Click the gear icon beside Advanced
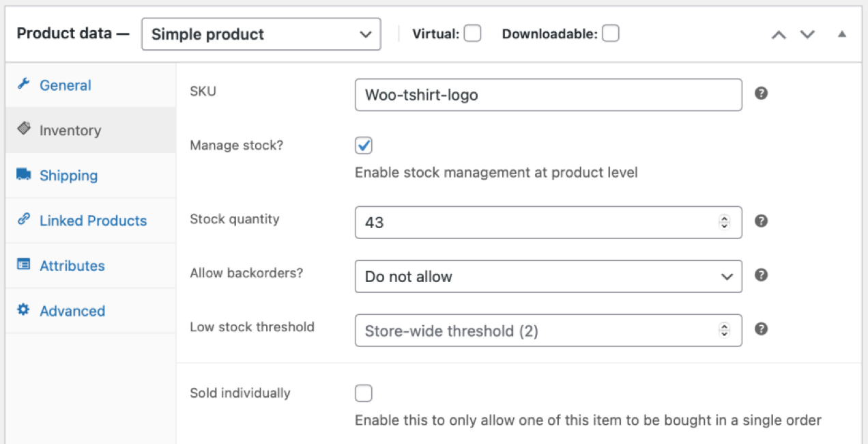This screenshot has width=868, height=444. (24, 309)
